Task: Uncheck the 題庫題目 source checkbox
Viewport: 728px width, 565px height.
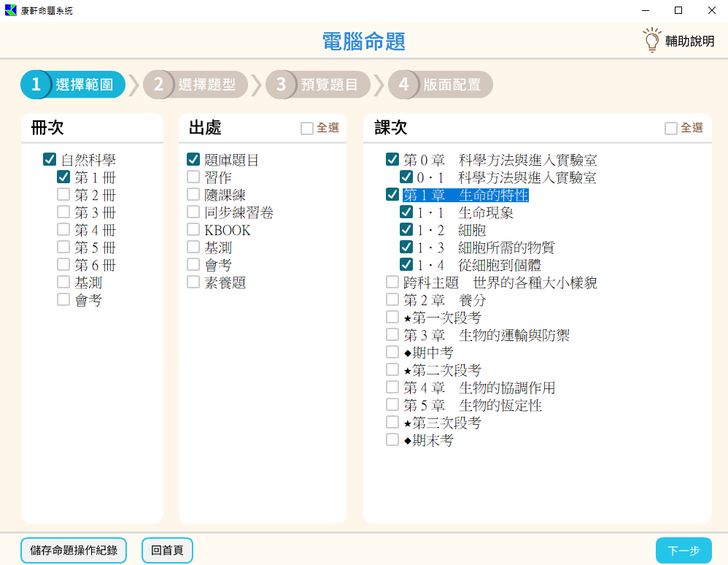Action: 193,160
